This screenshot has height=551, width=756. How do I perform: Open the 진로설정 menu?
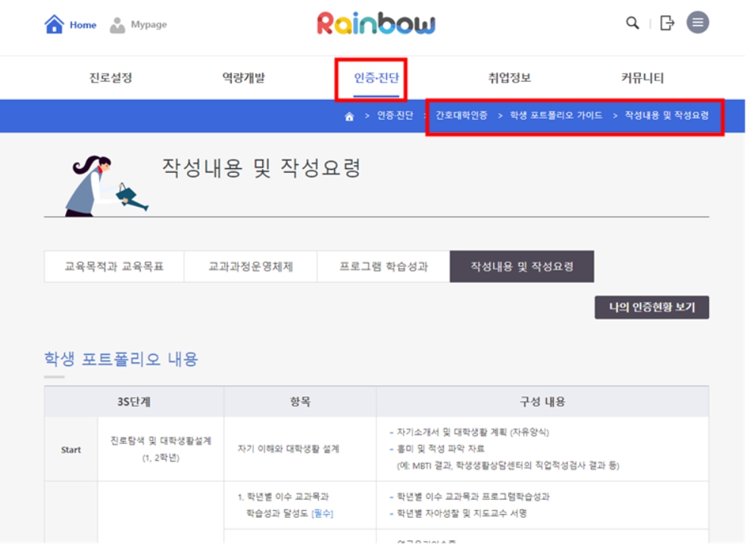coord(111,78)
